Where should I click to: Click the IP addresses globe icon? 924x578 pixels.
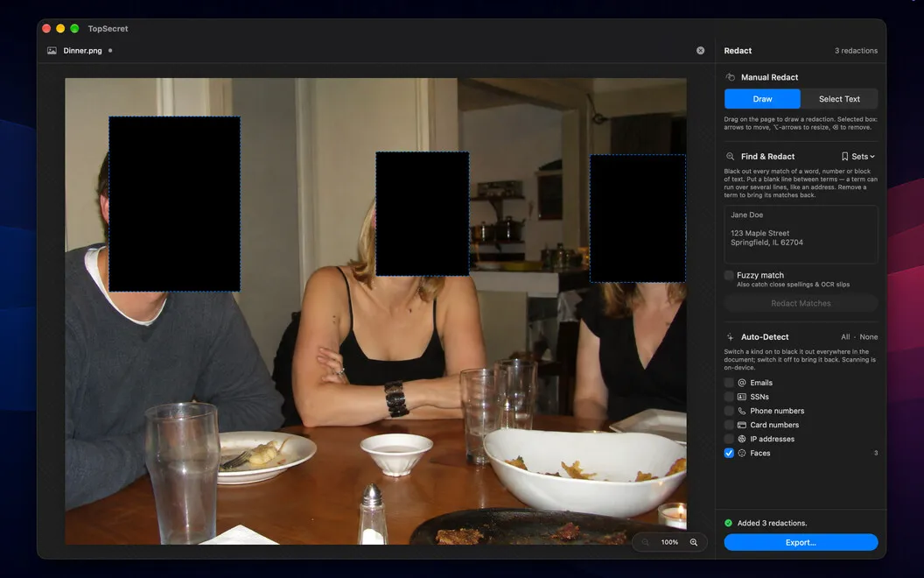coord(742,440)
